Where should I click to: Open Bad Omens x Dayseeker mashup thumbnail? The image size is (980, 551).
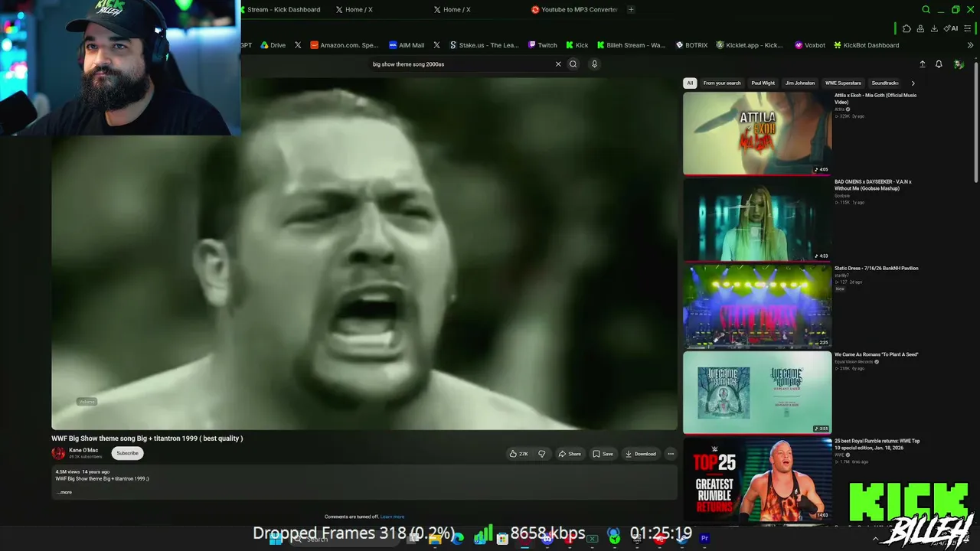tap(757, 220)
